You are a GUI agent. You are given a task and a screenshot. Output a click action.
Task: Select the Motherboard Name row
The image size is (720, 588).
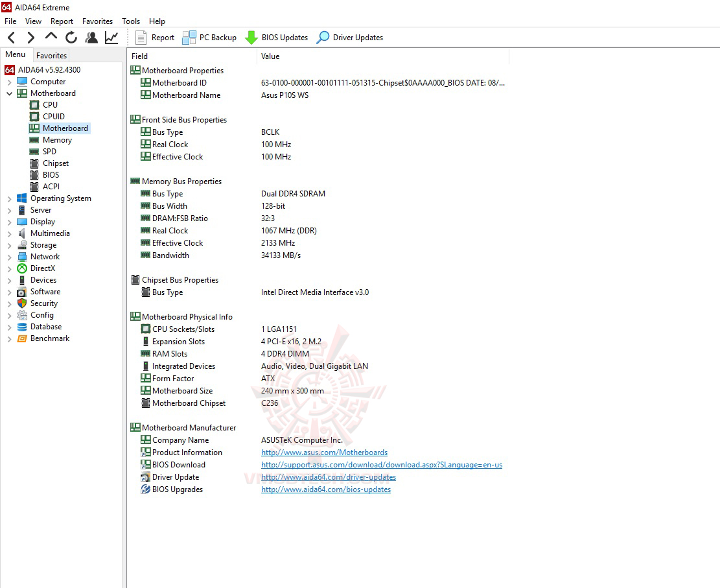pyautogui.click(x=318, y=95)
